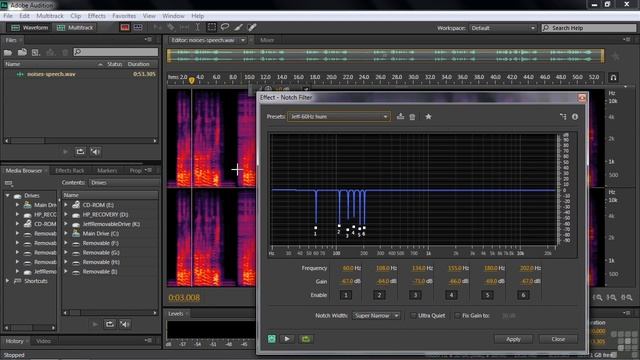Delete the selected Notch Filter preset
Screen dimensions: 640x360
(412, 117)
